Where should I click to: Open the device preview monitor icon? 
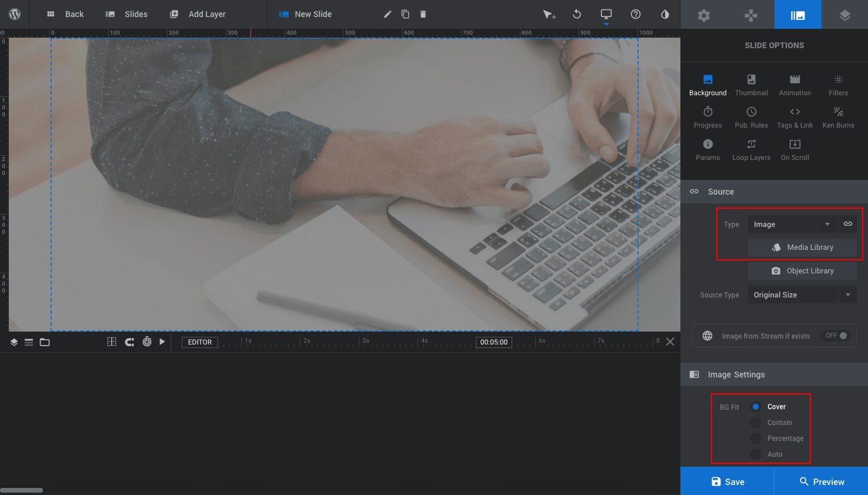pos(606,14)
